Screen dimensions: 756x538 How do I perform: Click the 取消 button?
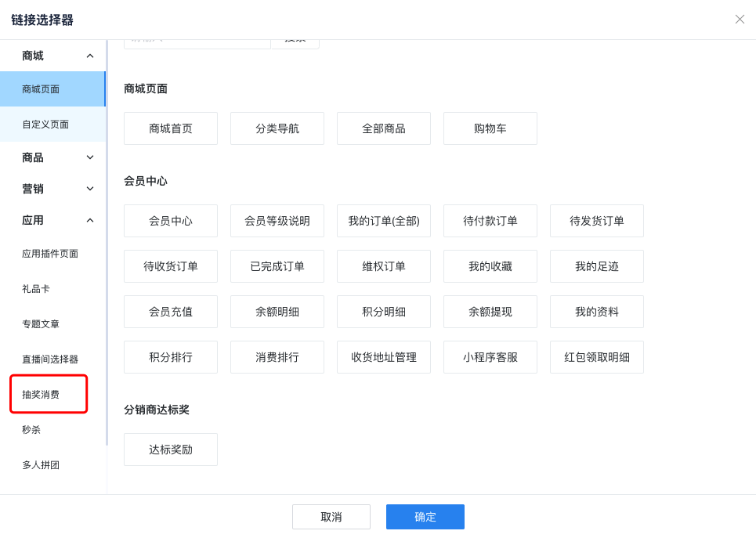coord(331,517)
